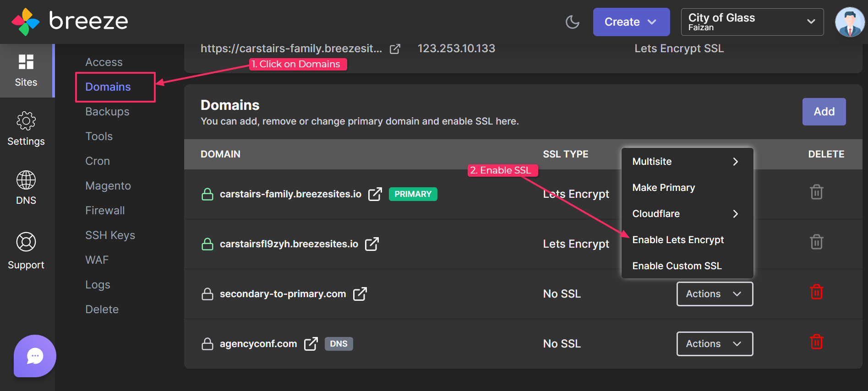The width and height of the screenshot is (868, 391).
Task: Toggle dark mode moon icon
Action: [573, 22]
